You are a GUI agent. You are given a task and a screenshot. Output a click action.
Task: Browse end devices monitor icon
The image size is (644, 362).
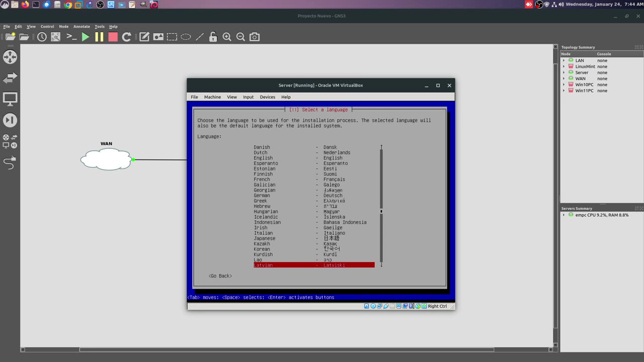pyautogui.click(x=10, y=99)
